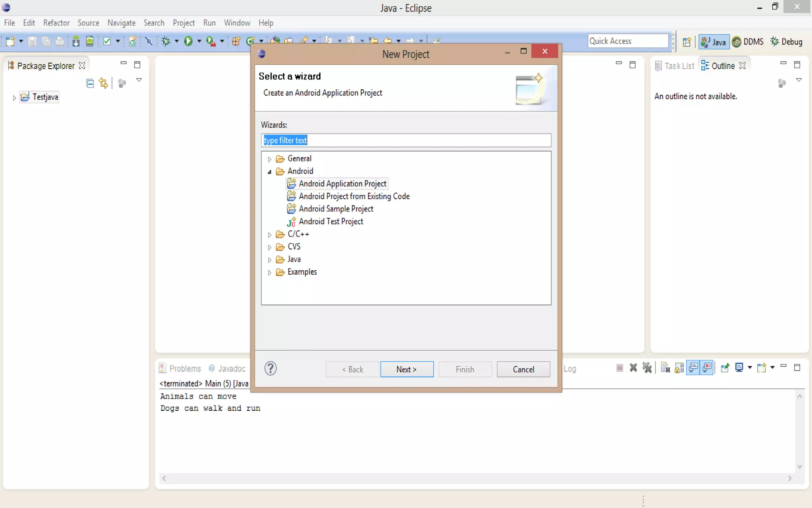Open the Android SDK Manager icon
The width and height of the screenshot is (812, 508).
pyautogui.click(x=76, y=41)
